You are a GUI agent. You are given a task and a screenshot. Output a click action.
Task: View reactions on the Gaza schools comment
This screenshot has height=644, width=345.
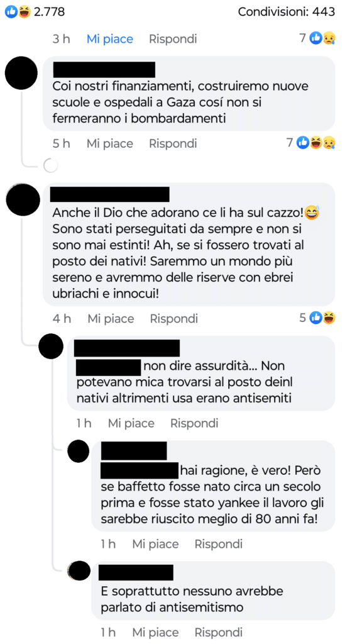(311, 143)
